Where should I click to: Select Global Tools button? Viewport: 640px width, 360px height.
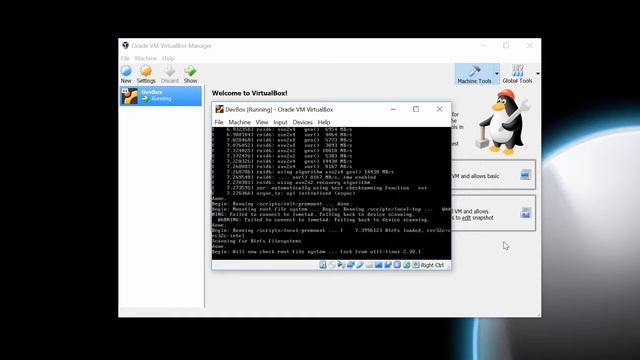pyautogui.click(x=518, y=74)
